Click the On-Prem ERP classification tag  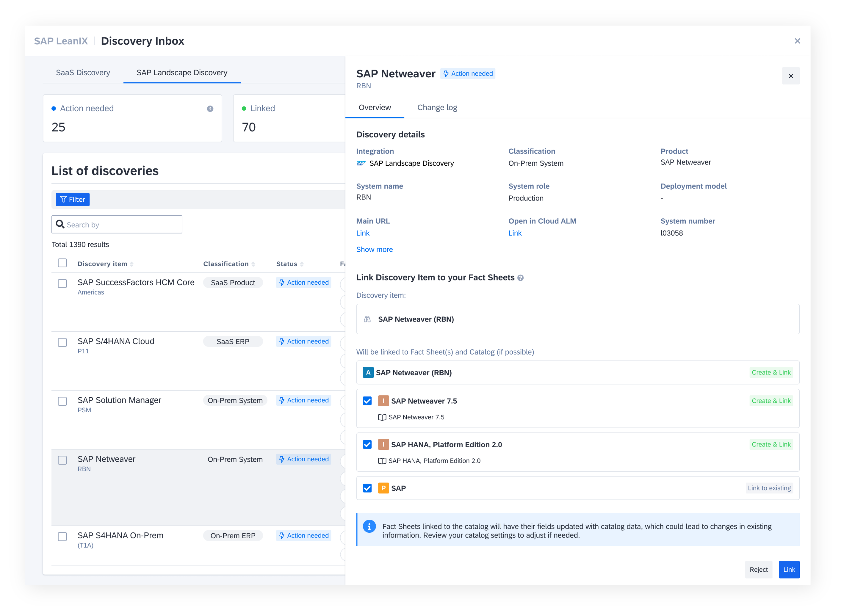pyautogui.click(x=233, y=536)
